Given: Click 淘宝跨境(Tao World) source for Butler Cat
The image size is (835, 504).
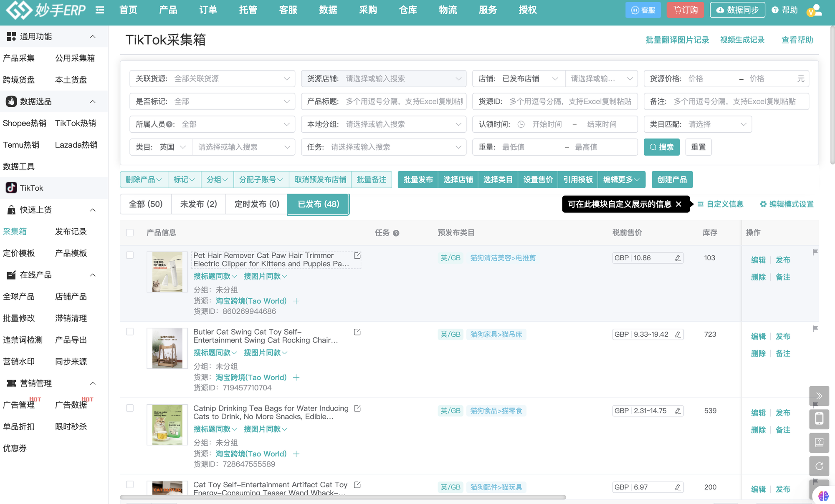Looking at the screenshot, I should (x=251, y=377).
